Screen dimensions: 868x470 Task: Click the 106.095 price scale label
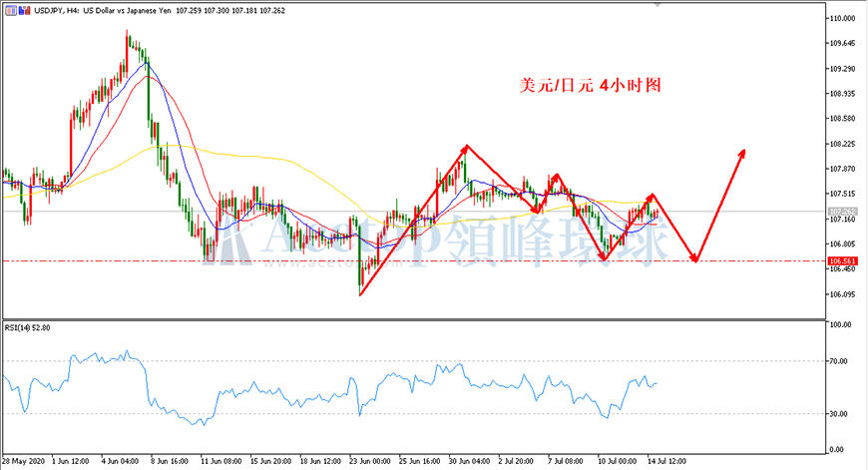(x=842, y=294)
